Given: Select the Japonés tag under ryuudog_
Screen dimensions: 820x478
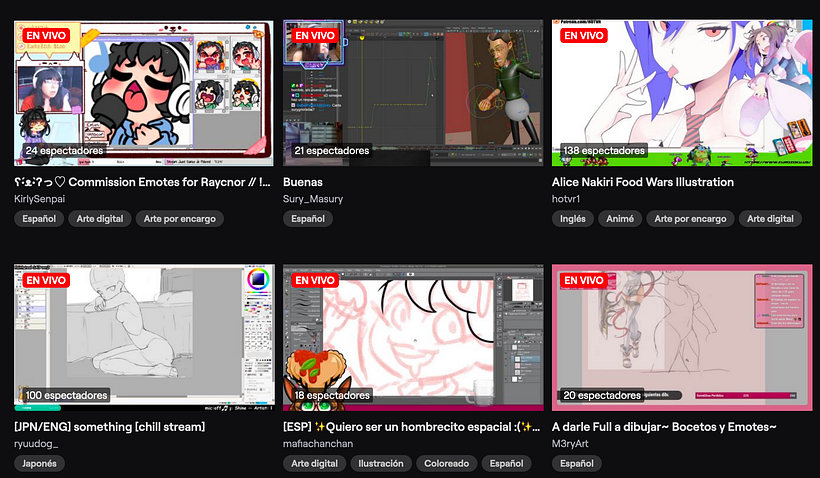Looking at the screenshot, I should [x=39, y=463].
